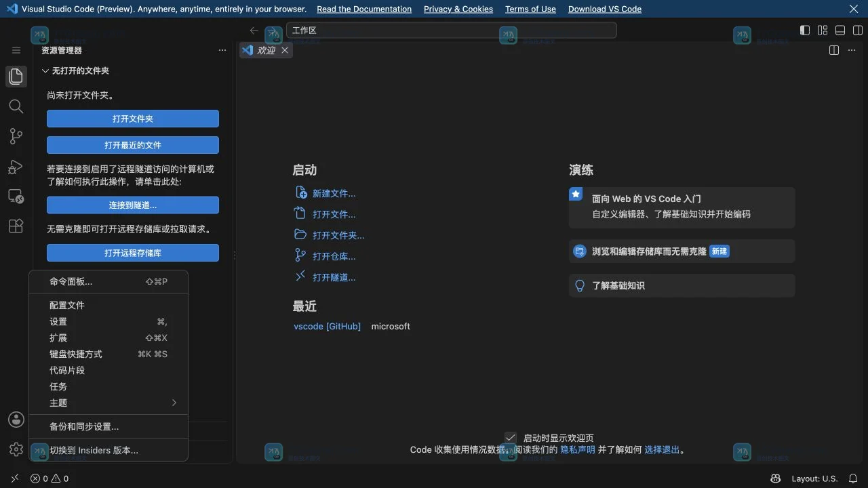Select 键盘快捷方式 menu entry
868x488 pixels.
tap(108, 354)
